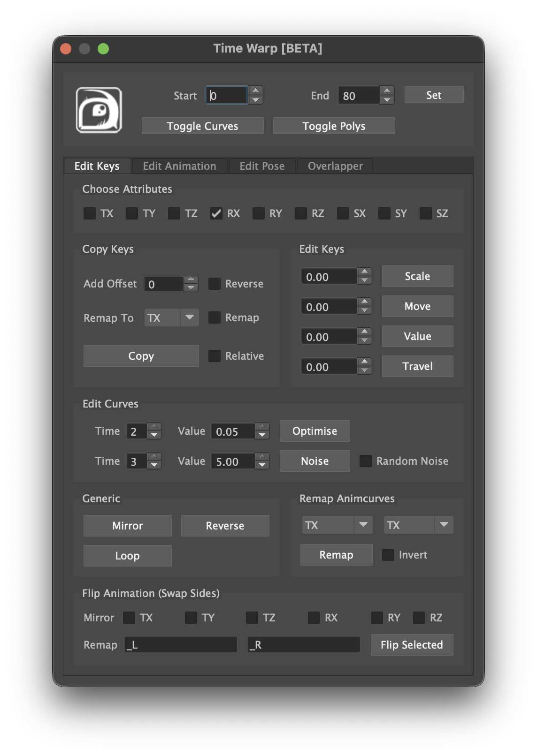Click the End frame input field
The height and width of the screenshot is (756, 537).
[359, 95]
